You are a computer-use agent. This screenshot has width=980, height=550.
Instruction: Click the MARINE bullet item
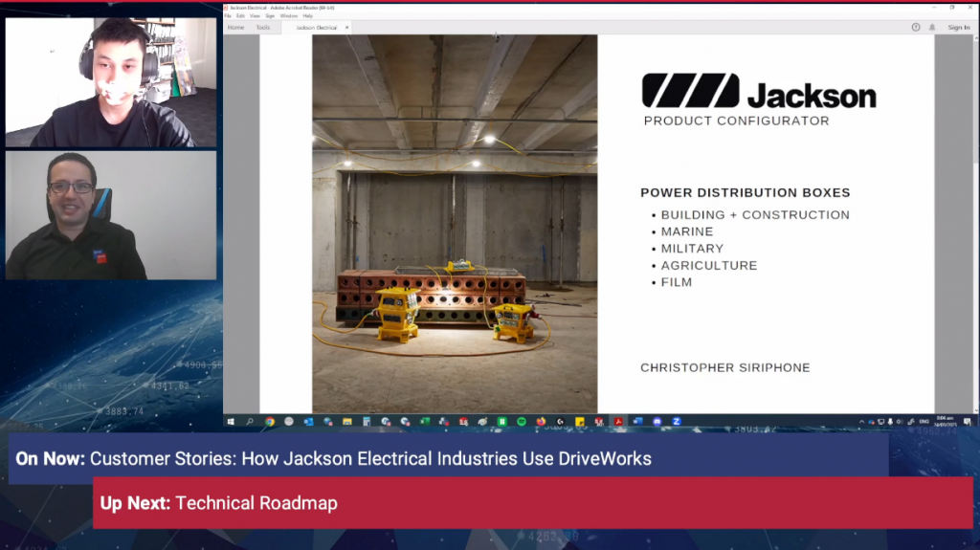click(687, 231)
